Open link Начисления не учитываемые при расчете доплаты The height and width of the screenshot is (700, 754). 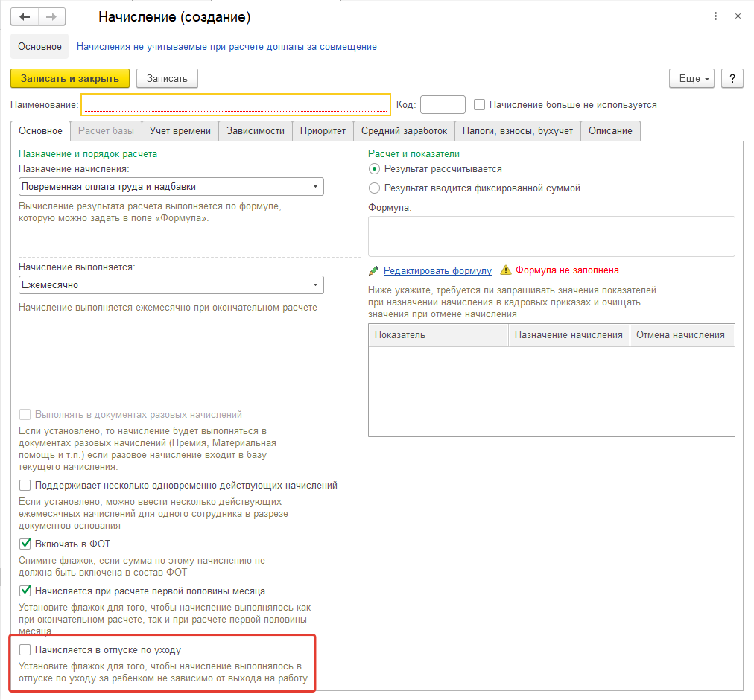pyautogui.click(x=226, y=47)
